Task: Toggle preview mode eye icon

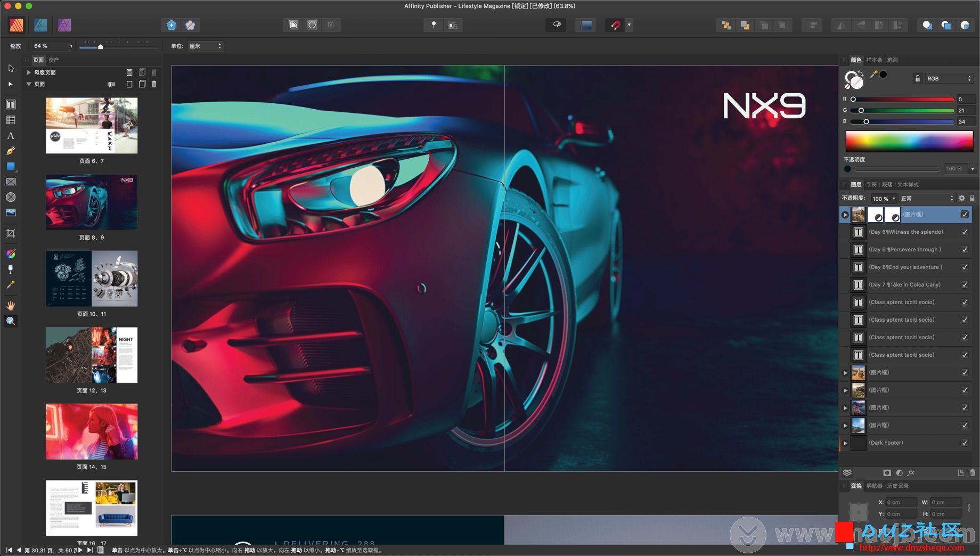Action: click(557, 25)
